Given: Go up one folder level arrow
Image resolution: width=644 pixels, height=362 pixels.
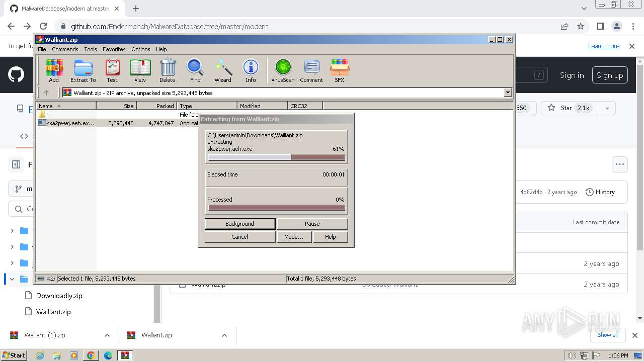Looking at the screenshot, I should (x=46, y=93).
